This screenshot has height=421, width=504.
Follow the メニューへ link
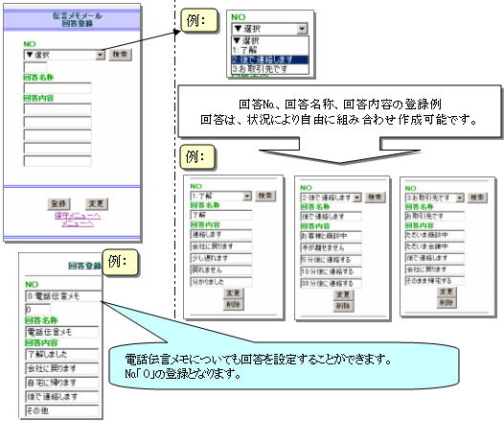(x=78, y=223)
